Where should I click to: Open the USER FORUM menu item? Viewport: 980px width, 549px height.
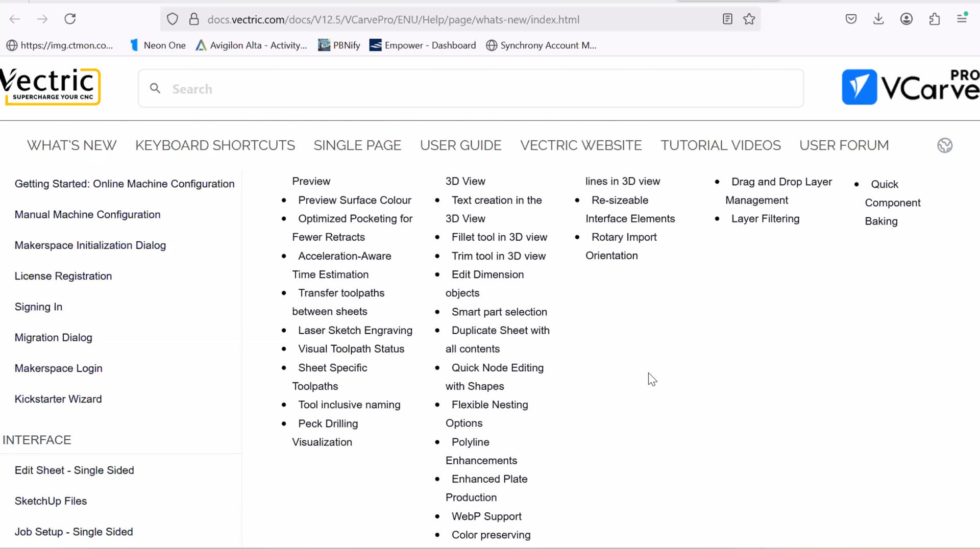844,145
